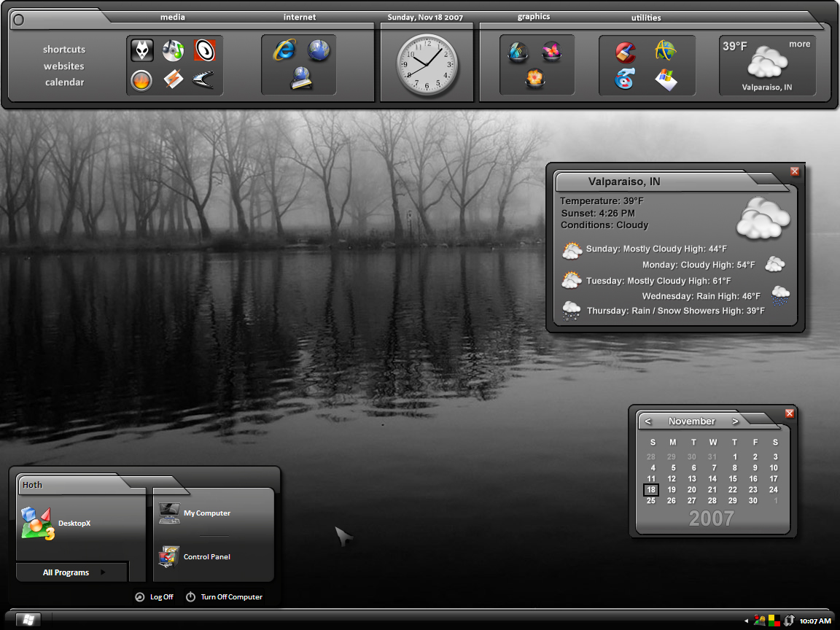Select November 22 in the calendar
The width and height of the screenshot is (840, 630).
[732, 490]
